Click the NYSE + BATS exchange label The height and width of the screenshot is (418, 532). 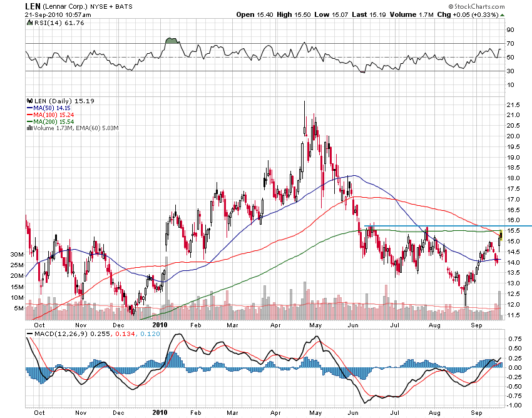tap(111, 6)
